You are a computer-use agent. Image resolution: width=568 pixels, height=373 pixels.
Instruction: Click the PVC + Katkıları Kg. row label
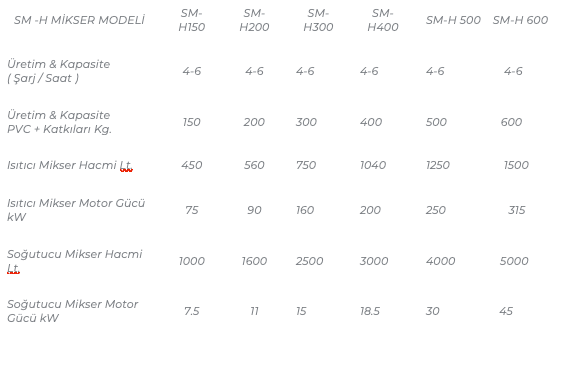click(59, 122)
